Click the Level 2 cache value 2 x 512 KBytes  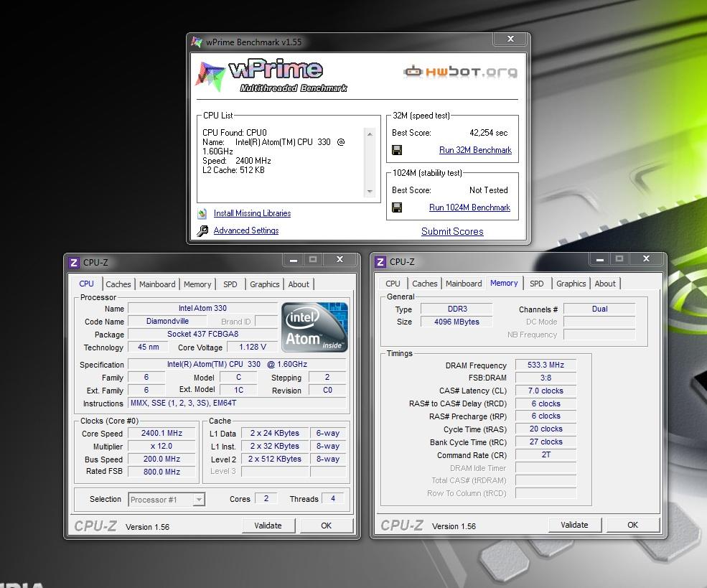point(275,459)
